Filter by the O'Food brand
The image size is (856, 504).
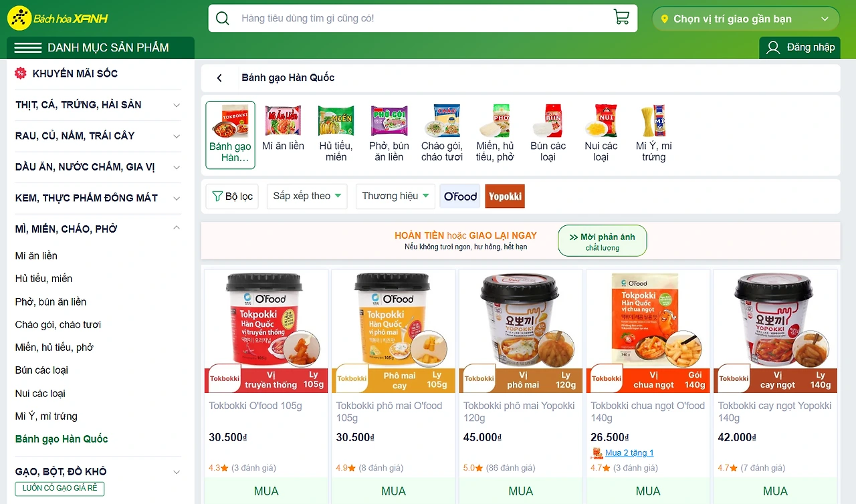point(460,197)
